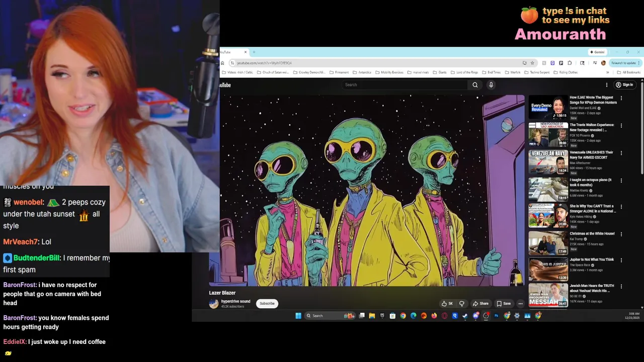Dislike the Lazer Blazer video
Image resolution: width=644 pixels, height=362 pixels.
pos(462,304)
